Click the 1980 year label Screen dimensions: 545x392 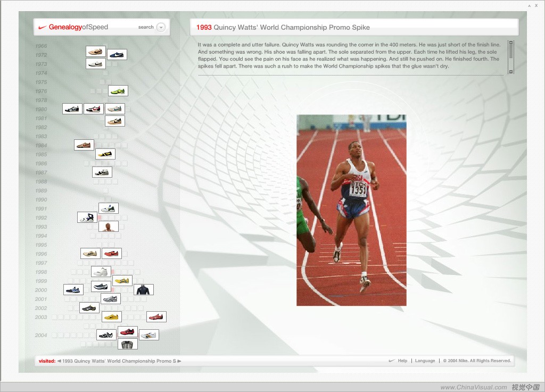[x=41, y=109]
